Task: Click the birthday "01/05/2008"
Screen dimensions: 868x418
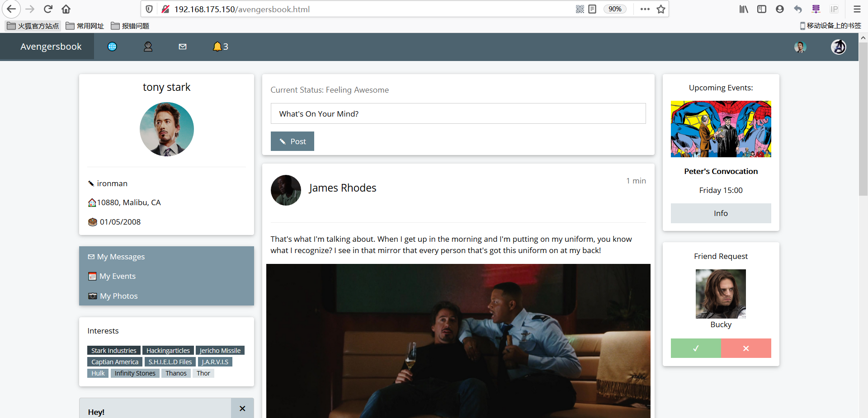Action: click(x=114, y=222)
